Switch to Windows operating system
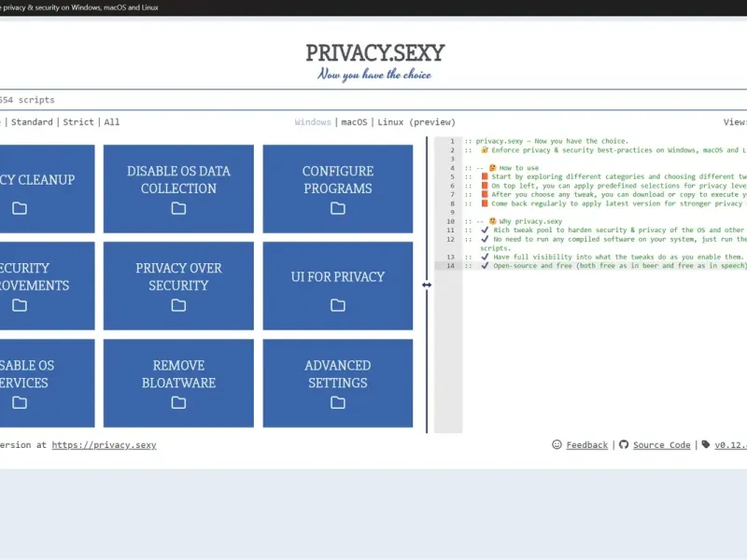This screenshot has height=560, width=747. tap(313, 122)
